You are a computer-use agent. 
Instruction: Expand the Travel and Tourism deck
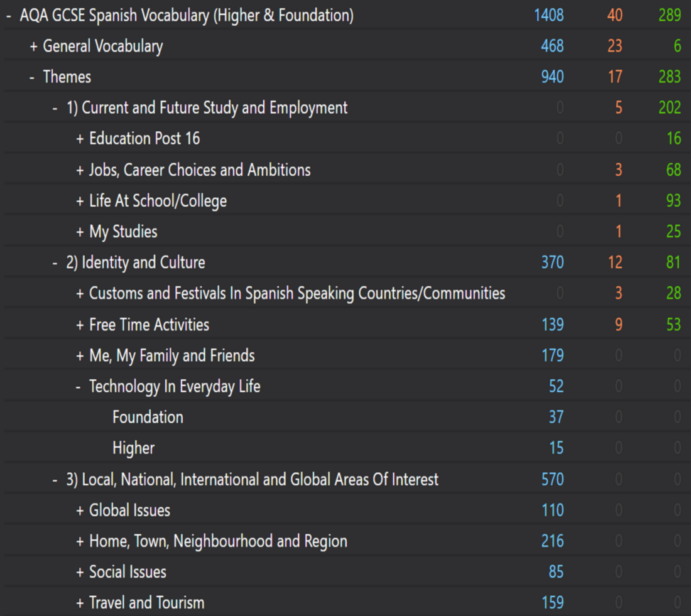[x=80, y=603]
